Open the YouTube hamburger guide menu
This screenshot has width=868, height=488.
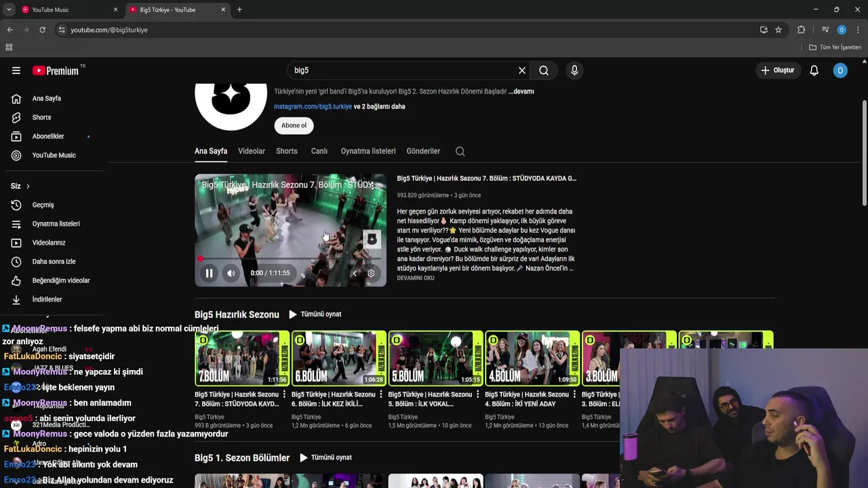pos(16,70)
